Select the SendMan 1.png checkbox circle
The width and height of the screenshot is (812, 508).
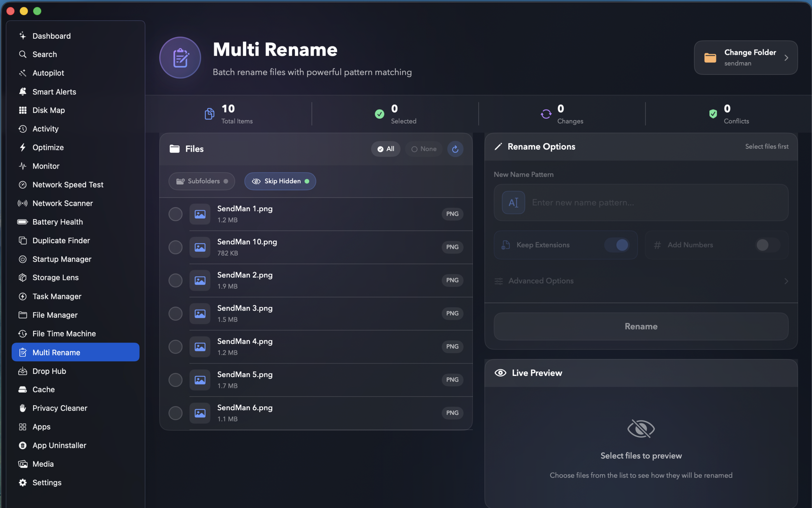[x=175, y=214]
